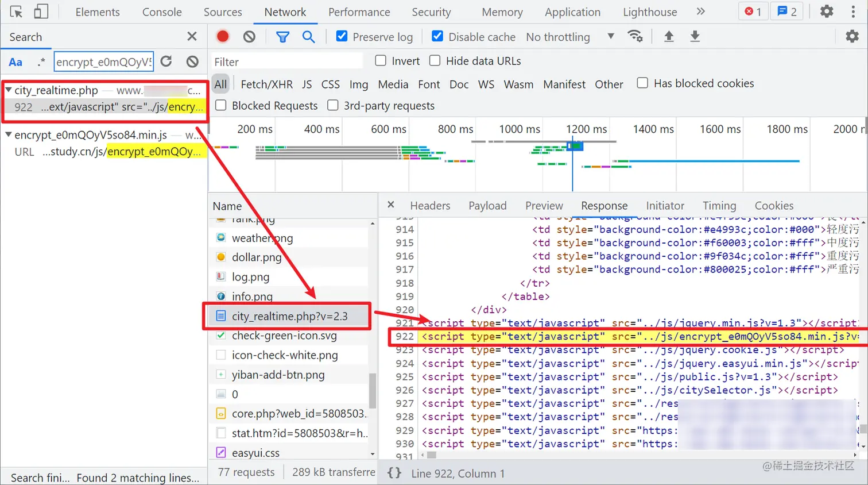Image resolution: width=868 pixels, height=485 pixels.
Task: Filter requests by Doc type
Action: (x=459, y=84)
